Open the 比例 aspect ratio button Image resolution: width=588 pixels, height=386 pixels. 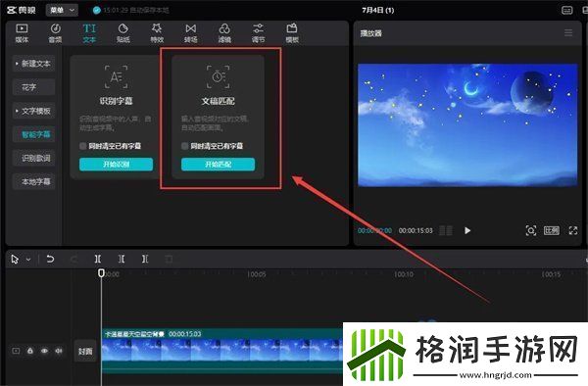pos(552,230)
